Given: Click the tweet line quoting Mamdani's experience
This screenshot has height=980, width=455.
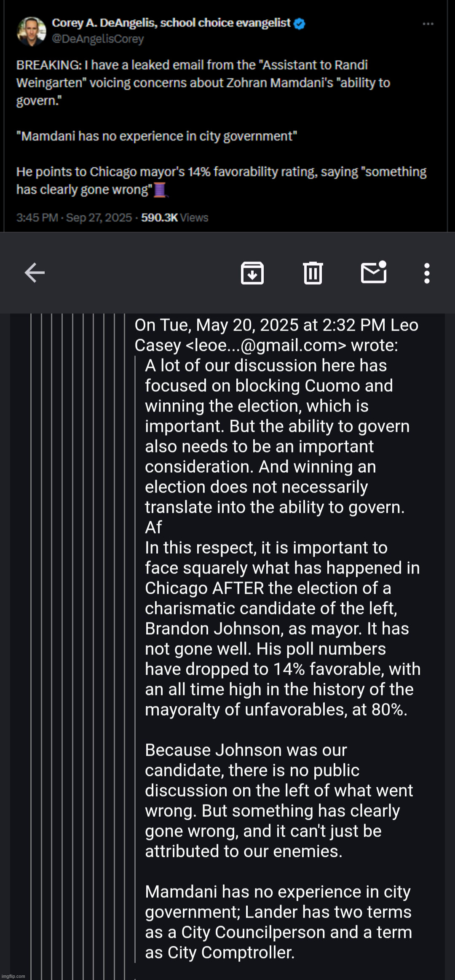Looking at the screenshot, I should coord(156,136).
